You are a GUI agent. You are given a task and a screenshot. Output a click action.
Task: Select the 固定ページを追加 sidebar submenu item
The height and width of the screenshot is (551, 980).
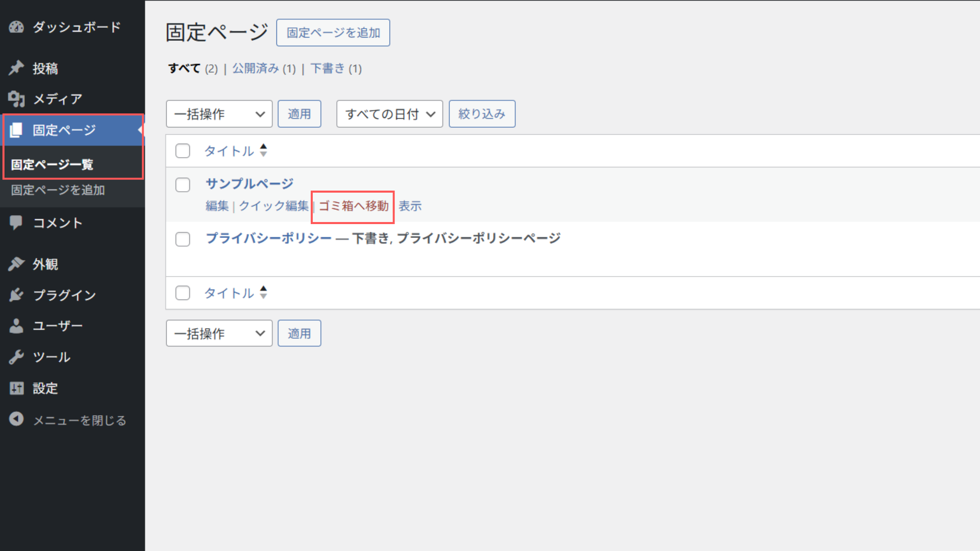58,190
